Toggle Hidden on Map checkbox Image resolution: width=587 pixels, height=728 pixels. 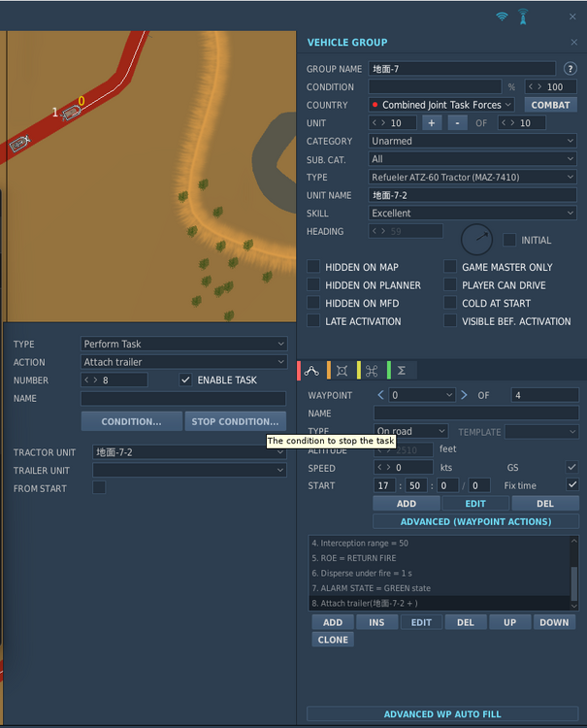click(x=313, y=267)
